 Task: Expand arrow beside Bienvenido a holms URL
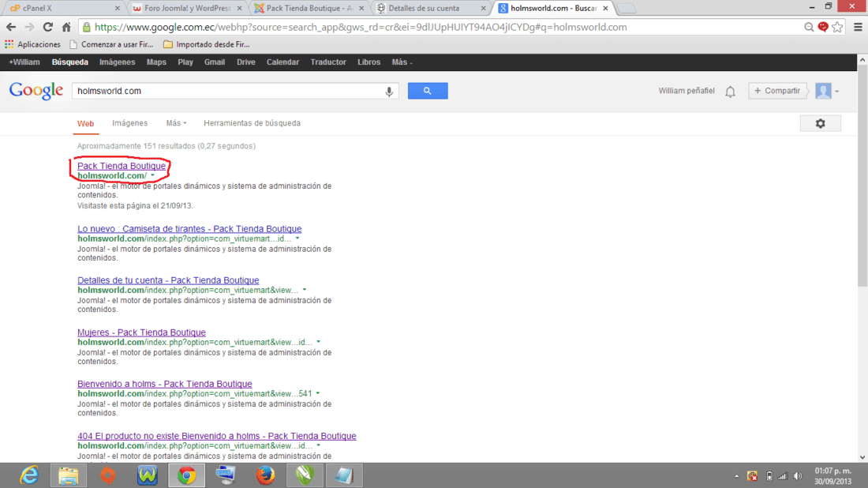click(x=318, y=394)
